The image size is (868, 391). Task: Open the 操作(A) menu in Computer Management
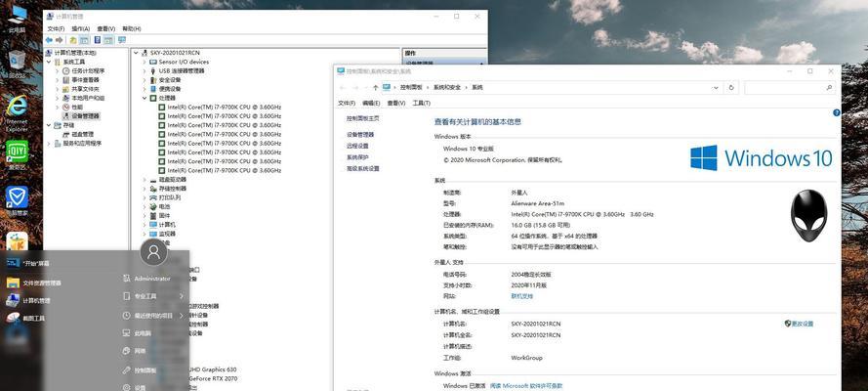point(81,28)
